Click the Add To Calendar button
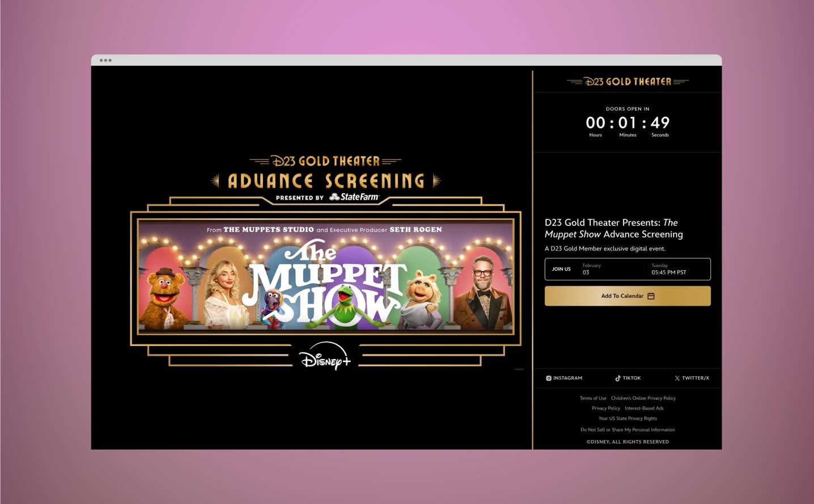 coord(628,296)
